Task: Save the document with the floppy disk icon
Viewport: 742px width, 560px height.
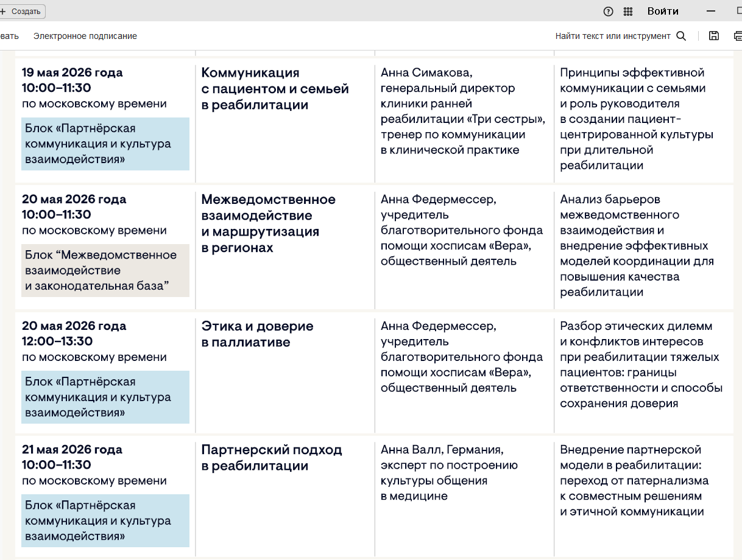Action: click(714, 36)
